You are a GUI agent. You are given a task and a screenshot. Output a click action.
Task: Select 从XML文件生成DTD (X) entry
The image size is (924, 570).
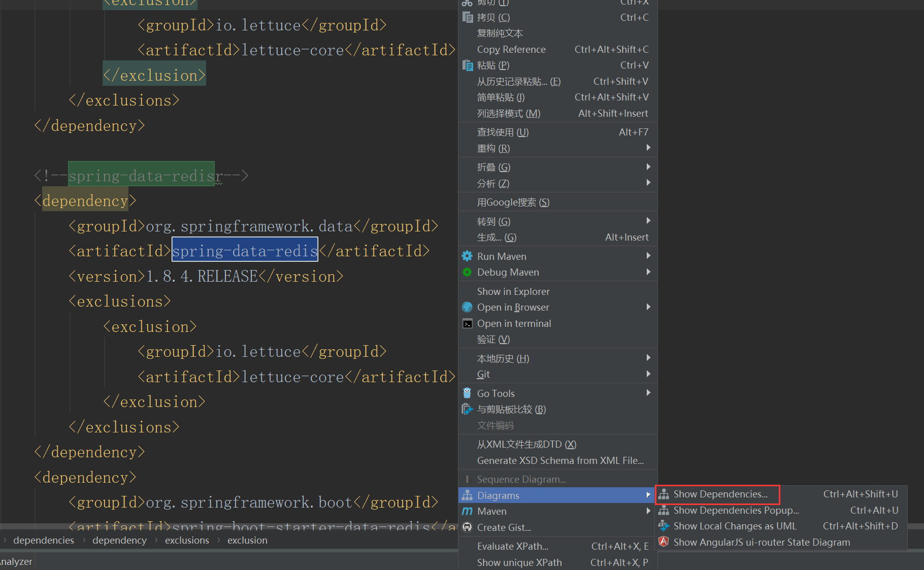pos(557,444)
